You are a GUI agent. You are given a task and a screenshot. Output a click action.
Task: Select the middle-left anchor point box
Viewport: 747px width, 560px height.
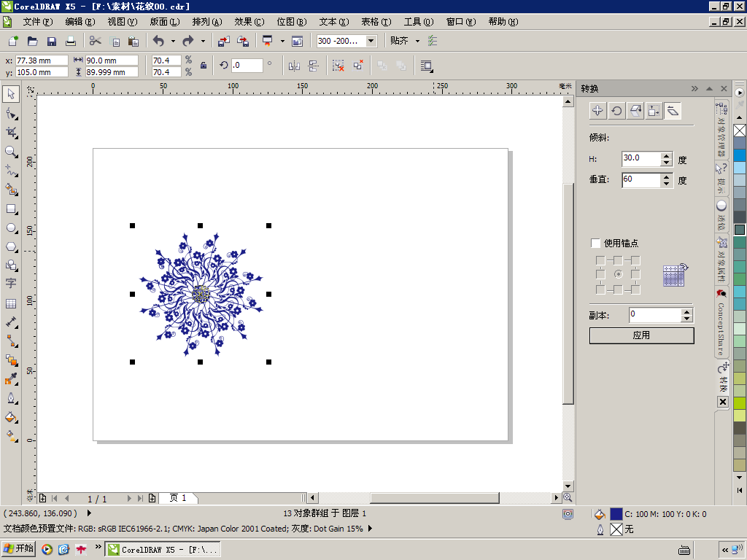[600, 274]
